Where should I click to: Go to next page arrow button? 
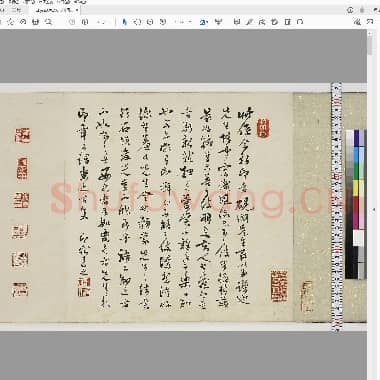pos(85,22)
